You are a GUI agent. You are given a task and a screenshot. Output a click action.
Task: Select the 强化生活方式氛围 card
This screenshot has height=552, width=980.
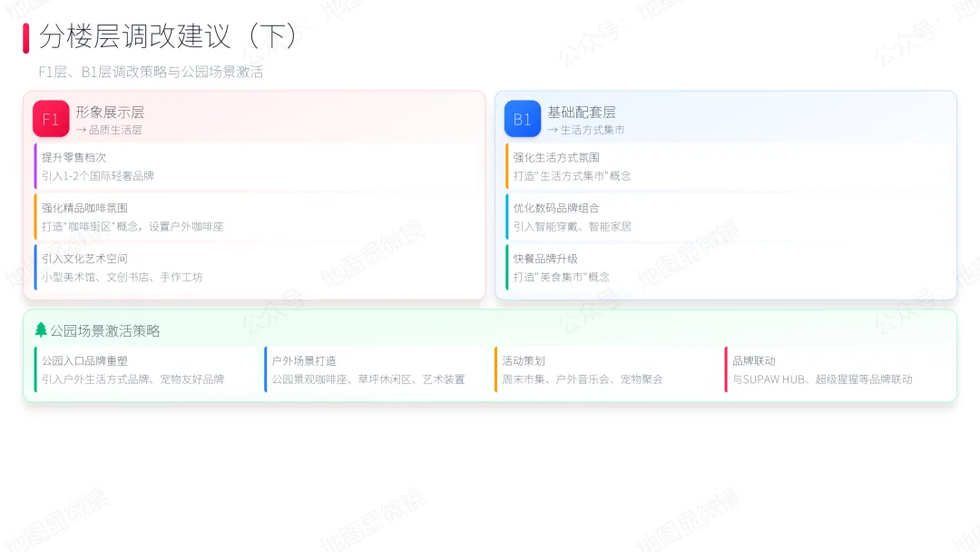(x=729, y=166)
